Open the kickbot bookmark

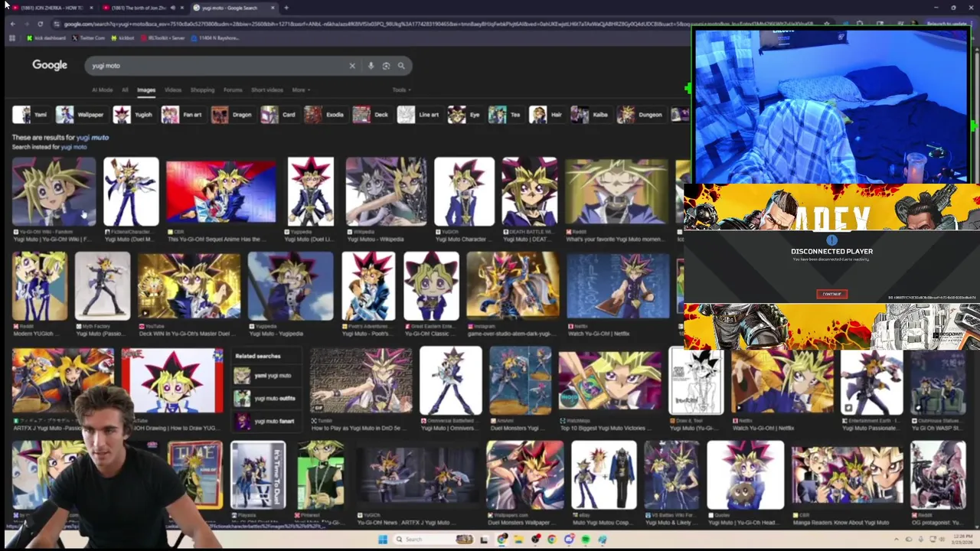tap(122, 37)
